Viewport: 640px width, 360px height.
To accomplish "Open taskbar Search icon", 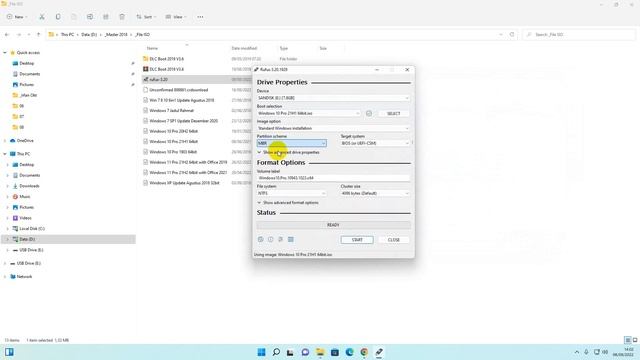I will tap(276, 352).
